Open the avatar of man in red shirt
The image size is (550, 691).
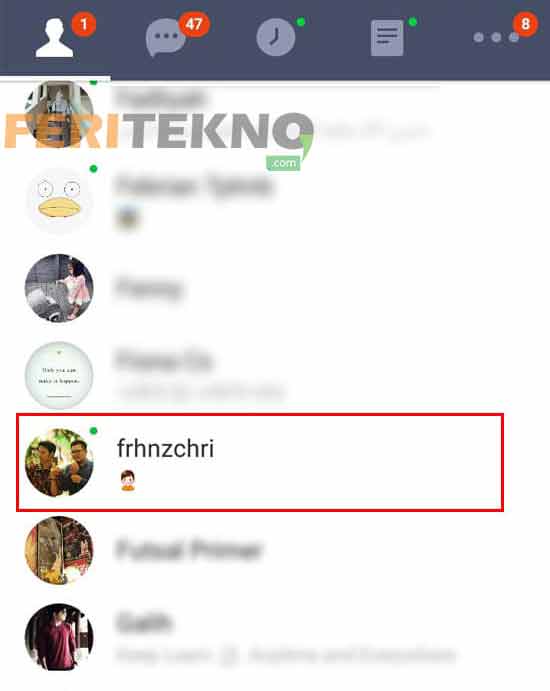(x=59, y=637)
